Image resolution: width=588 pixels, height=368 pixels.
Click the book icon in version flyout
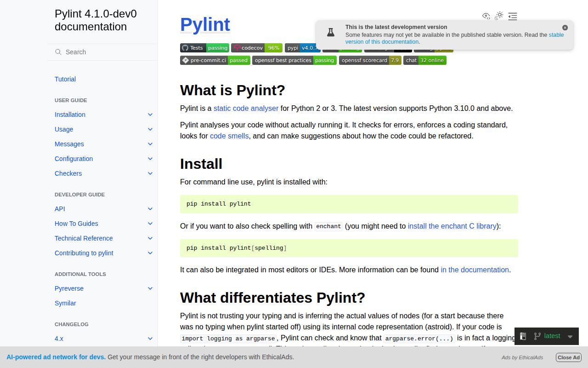[x=523, y=336]
